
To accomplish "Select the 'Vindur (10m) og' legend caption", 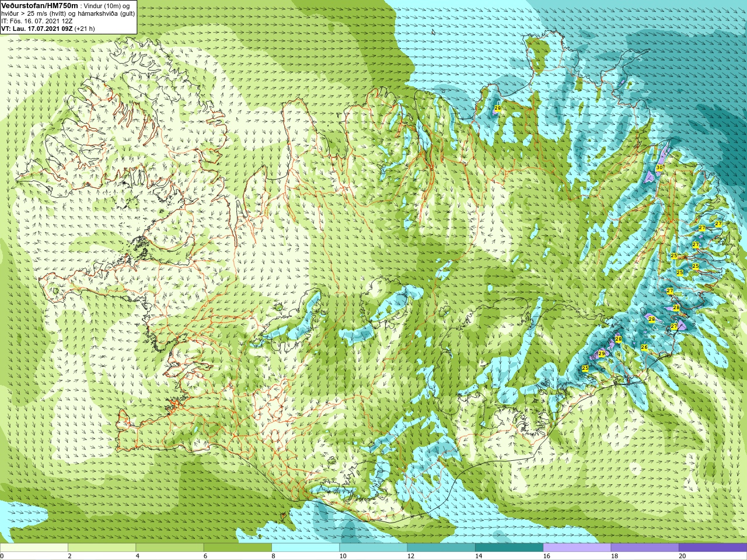I will click(107, 6).
